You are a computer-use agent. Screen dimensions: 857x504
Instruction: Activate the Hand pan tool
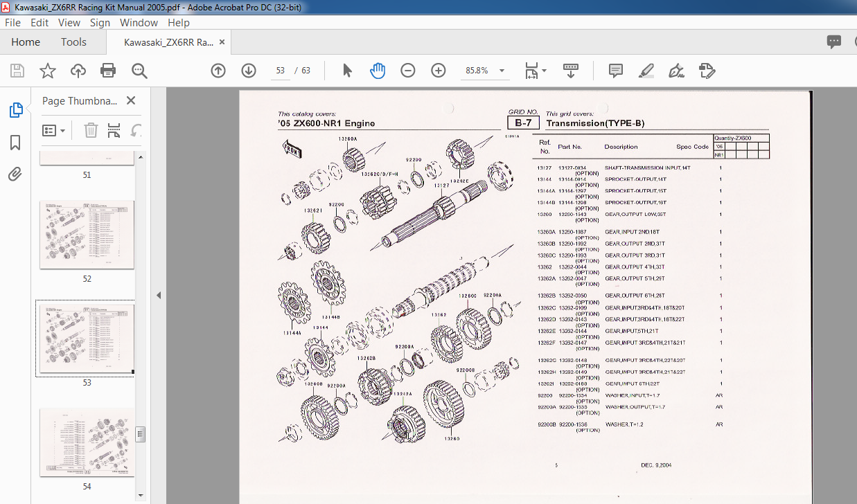pyautogui.click(x=378, y=71)
